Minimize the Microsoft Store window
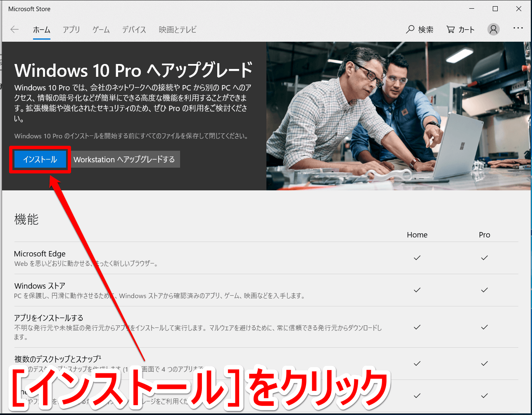This screenshot has width=532, height=415. point(472,9)
